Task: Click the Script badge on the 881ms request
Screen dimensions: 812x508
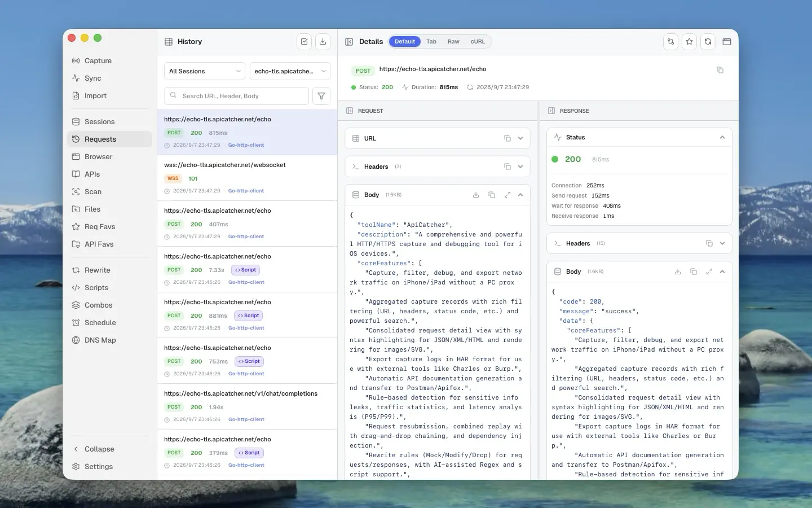Action: click(249, 316)
